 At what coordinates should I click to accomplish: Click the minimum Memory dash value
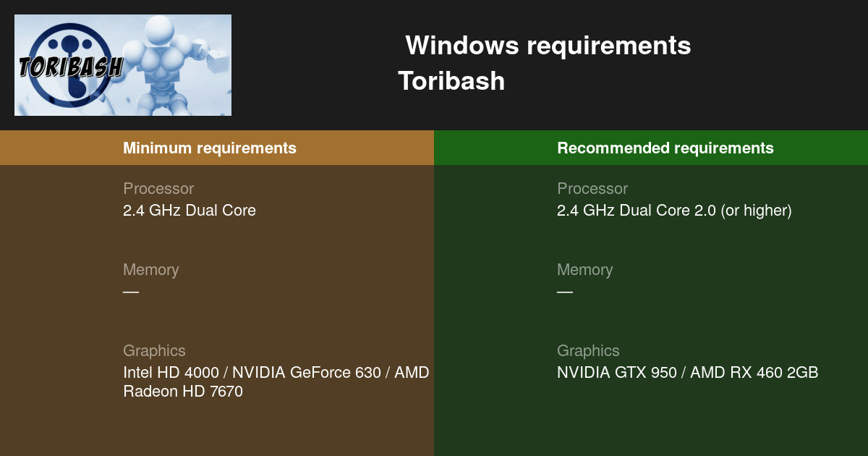point(131,292)
